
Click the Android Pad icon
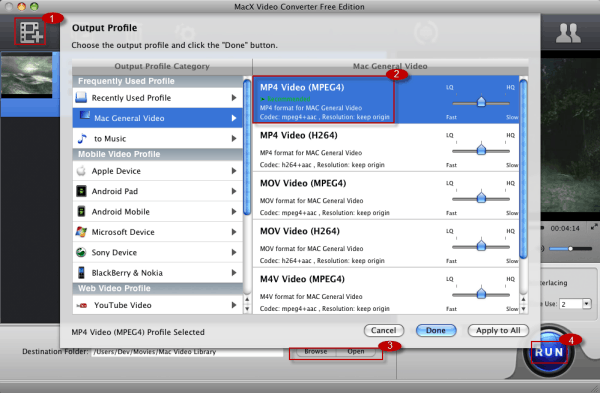point(81,191)
